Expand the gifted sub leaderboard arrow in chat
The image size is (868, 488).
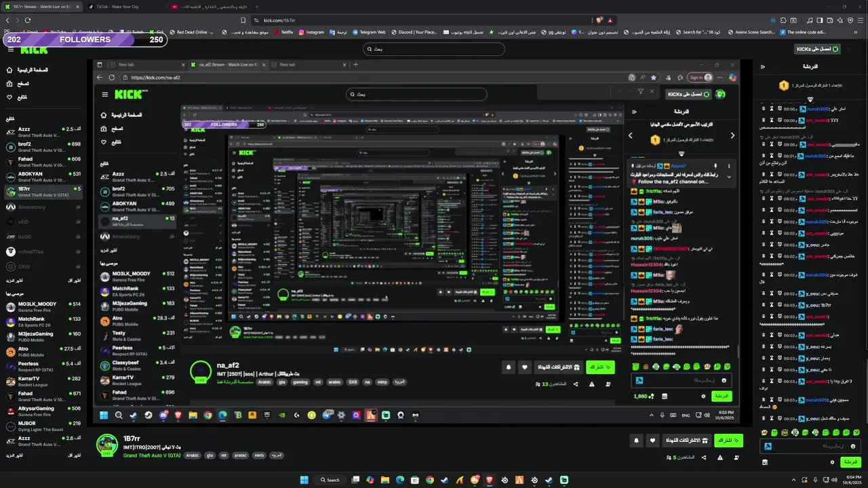coord(810,99)
